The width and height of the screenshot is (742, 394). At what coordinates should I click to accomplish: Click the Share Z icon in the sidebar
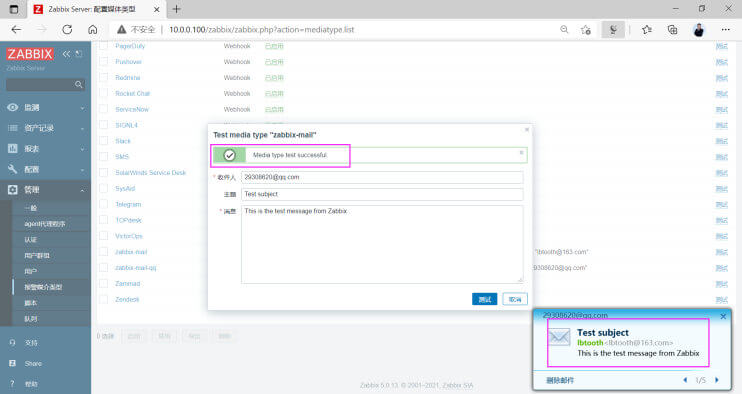13,363
